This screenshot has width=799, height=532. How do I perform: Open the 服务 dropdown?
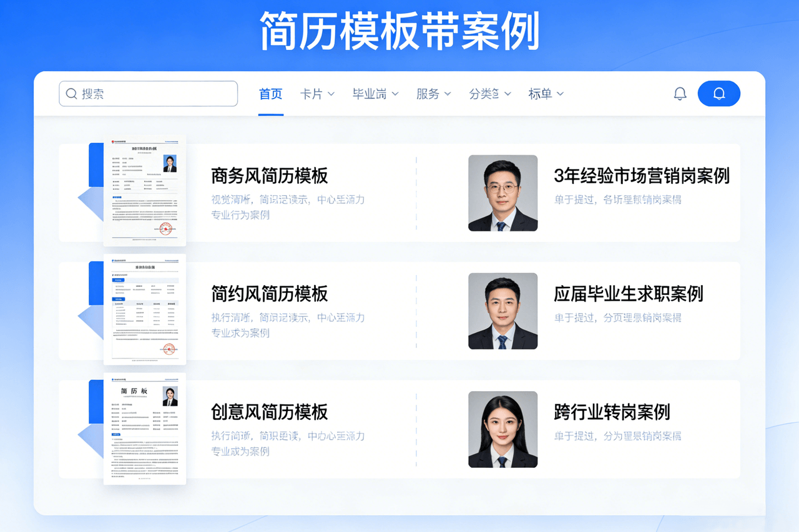[x=433, y=94]
